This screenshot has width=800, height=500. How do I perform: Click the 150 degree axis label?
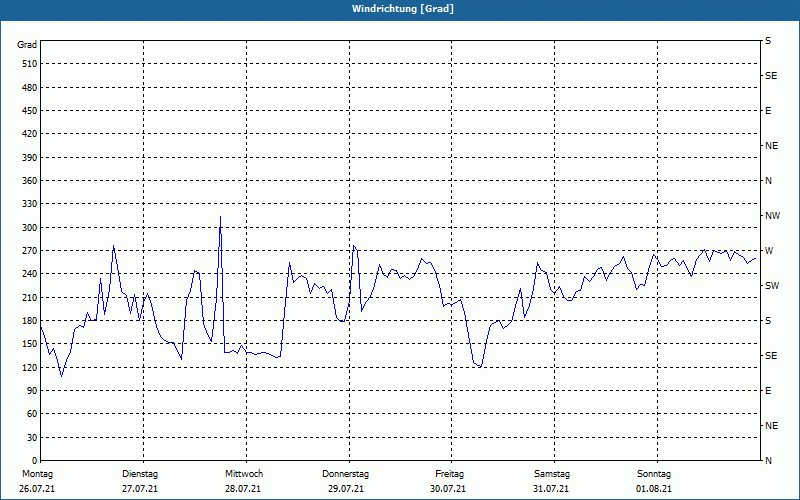coord(30,343)
